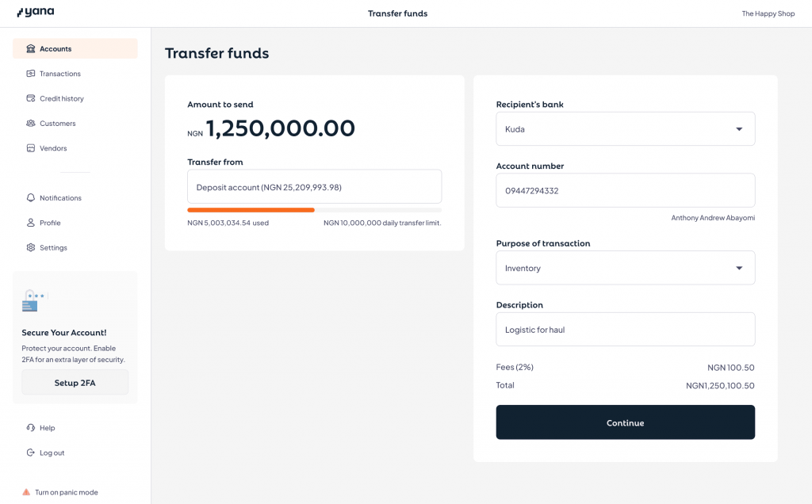Click the Account number input field
The image size is (812, 504).
pos(625,190)
